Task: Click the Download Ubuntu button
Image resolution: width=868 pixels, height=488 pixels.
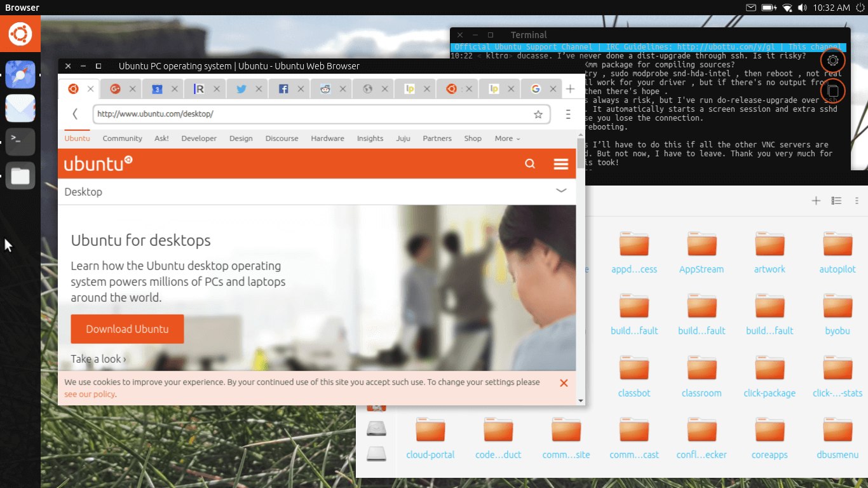Action: 127,329
